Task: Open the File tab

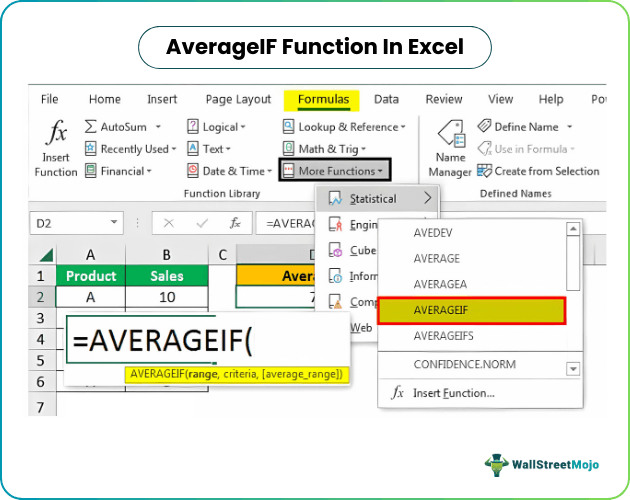Action: (x=49, y=99)
